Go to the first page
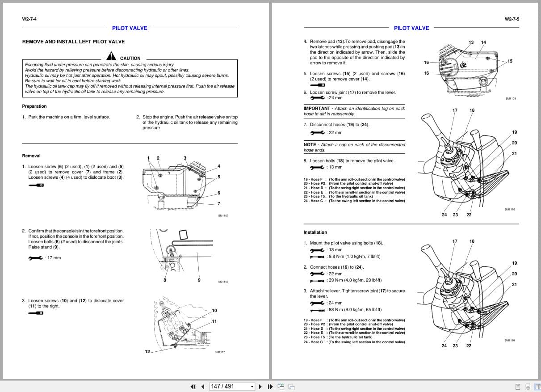This screenshot has width=541, height=392. tap(193, 387)
